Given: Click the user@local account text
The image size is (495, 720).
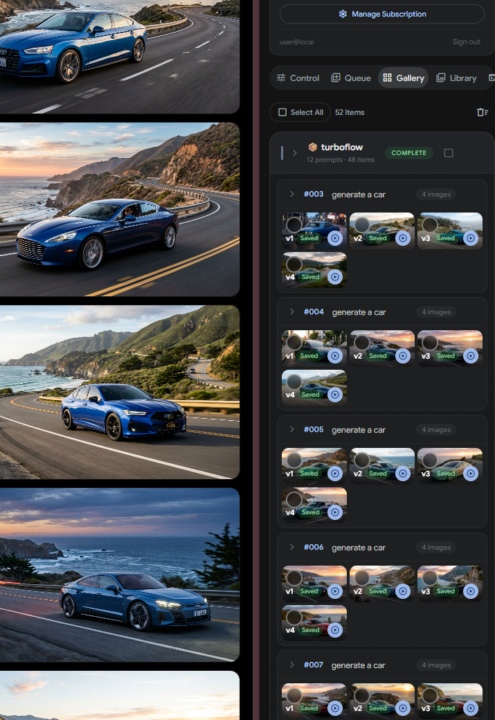Looking at the screenshot, I should point(297,42).
